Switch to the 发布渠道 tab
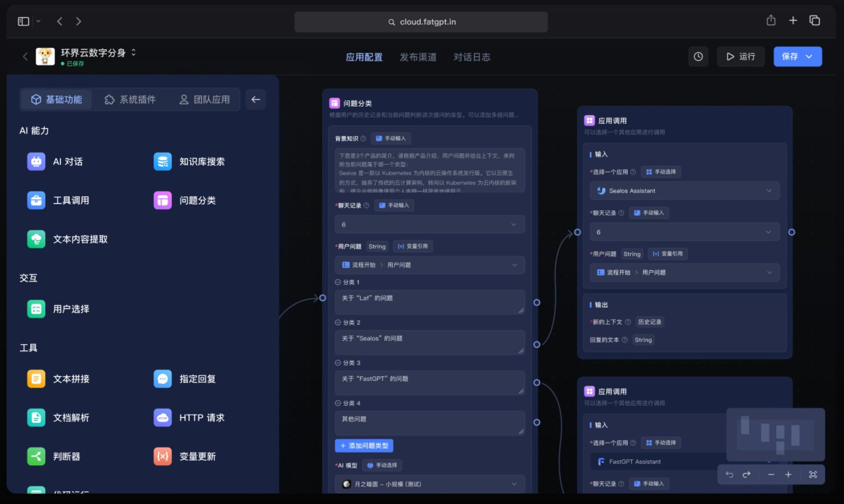Viewport: 844px width, 504px height. click(x=418, y=57)
